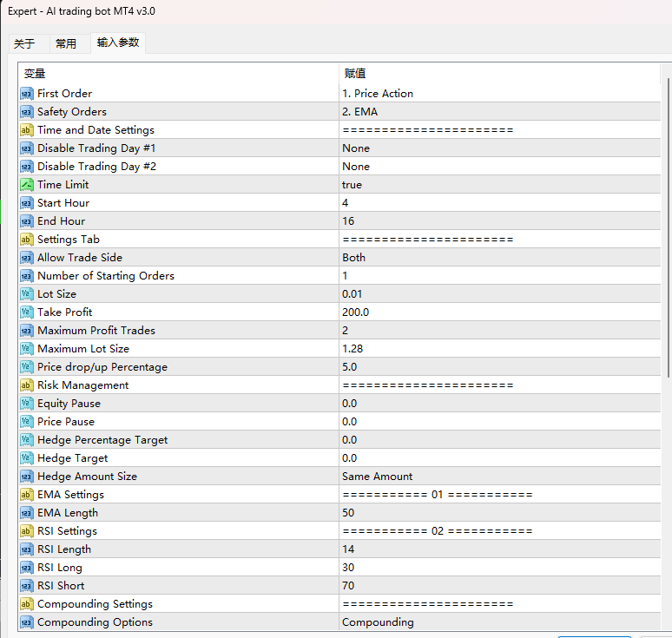Image resolution: width=672 pixels, height=638 pixels.
Task: Click the double-type icon beside Take Profit
Action: pyautogui.click(x=27, y=312)
